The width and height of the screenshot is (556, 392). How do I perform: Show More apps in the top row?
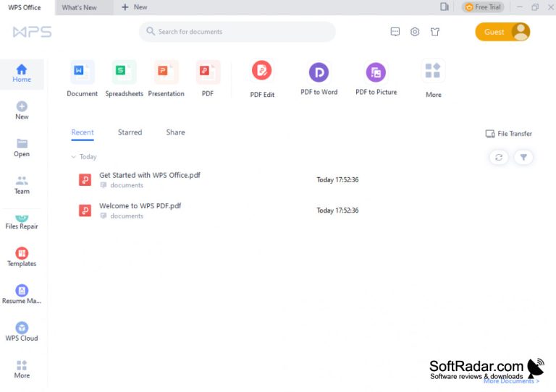pyautogui.click(x=434, y=80)
